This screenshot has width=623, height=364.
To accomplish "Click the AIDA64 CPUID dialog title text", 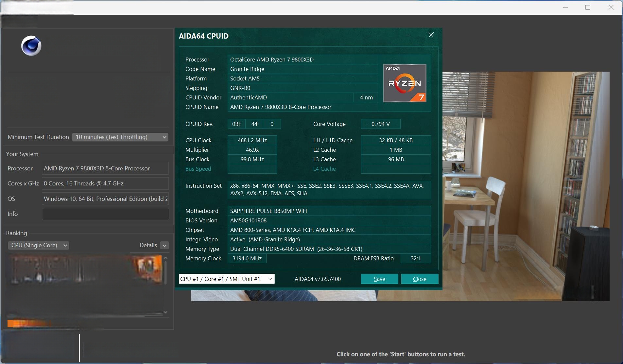I will pos(203,36).
